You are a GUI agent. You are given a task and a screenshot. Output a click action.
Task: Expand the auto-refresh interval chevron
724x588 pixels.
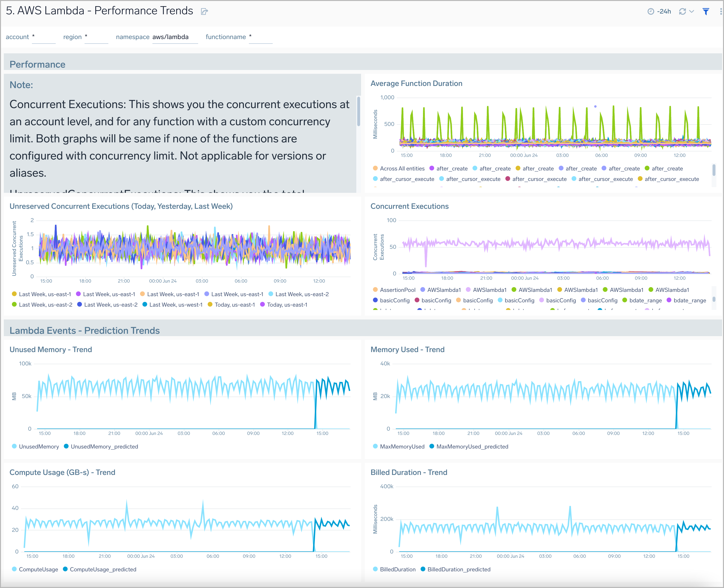coord(692,11)
